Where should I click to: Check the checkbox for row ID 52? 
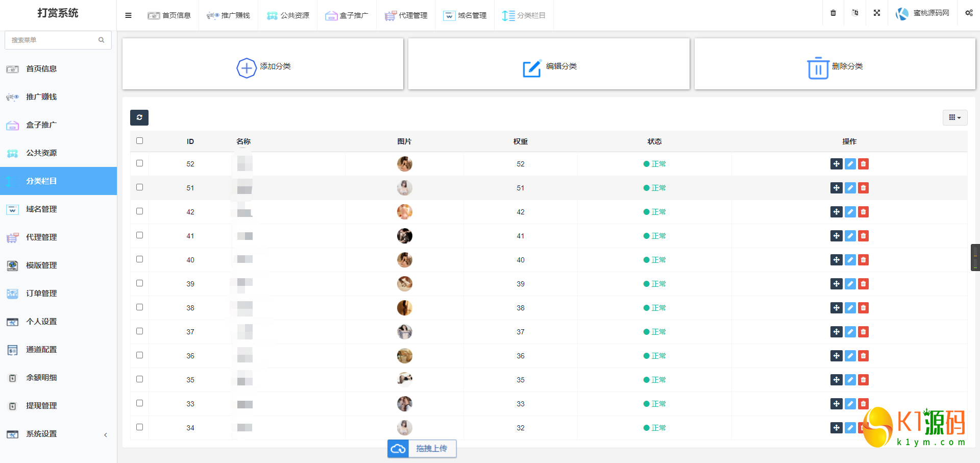click(x=139, y=163)
